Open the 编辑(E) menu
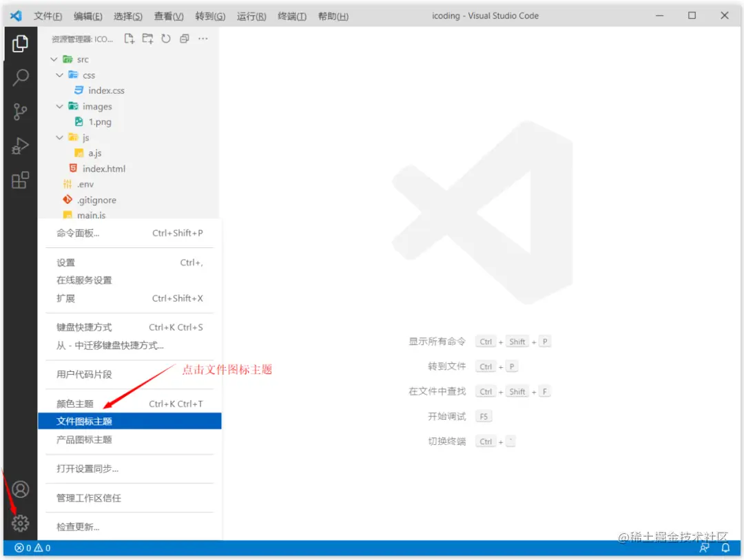The image size is (744, 560). [x=87, y=16]
